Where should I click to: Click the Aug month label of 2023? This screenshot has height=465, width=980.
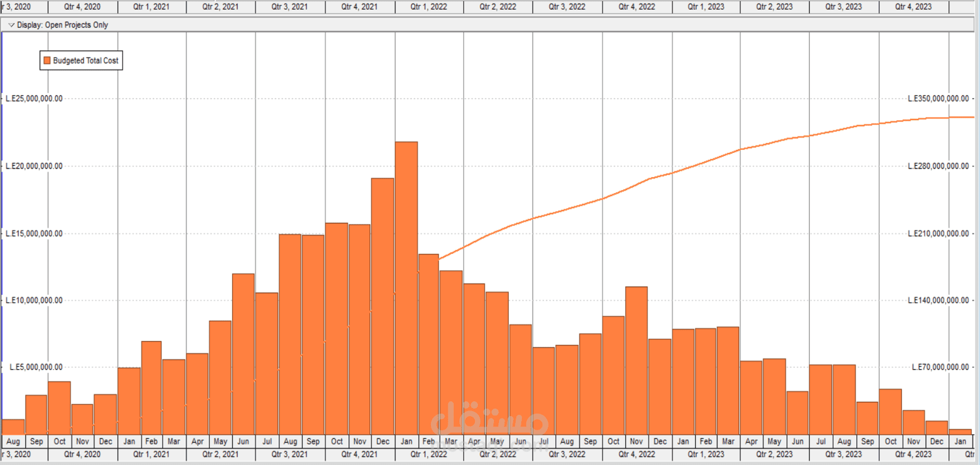[844, 441]
